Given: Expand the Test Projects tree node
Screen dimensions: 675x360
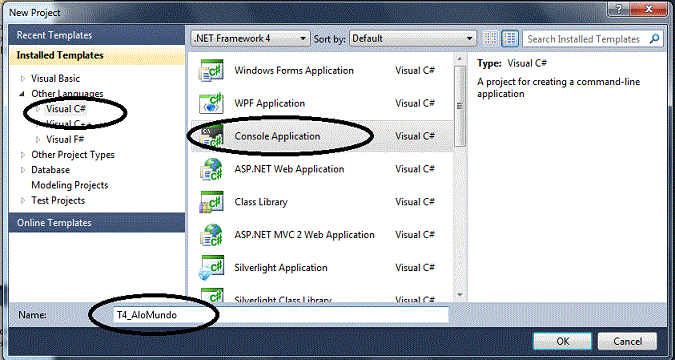Looking at the screenshot, I should click(23, 201).
